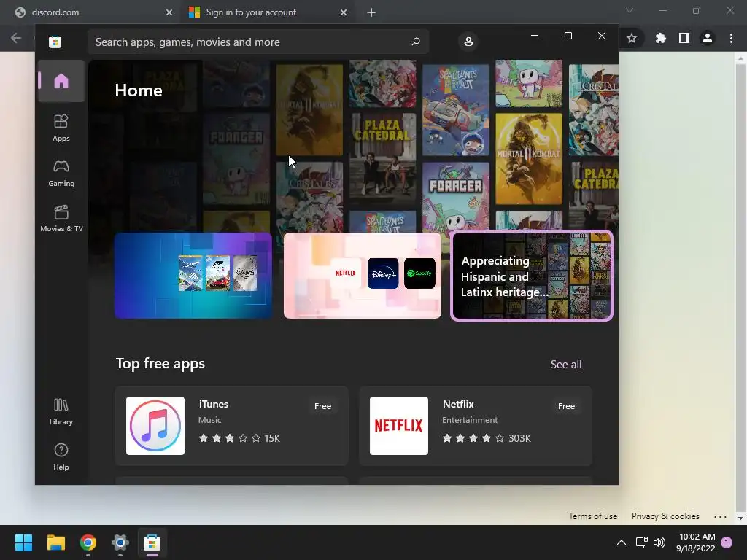Click See all for Top free apps
The height and width of the screenshot is (560, 747).
click(x=566, y=365)
